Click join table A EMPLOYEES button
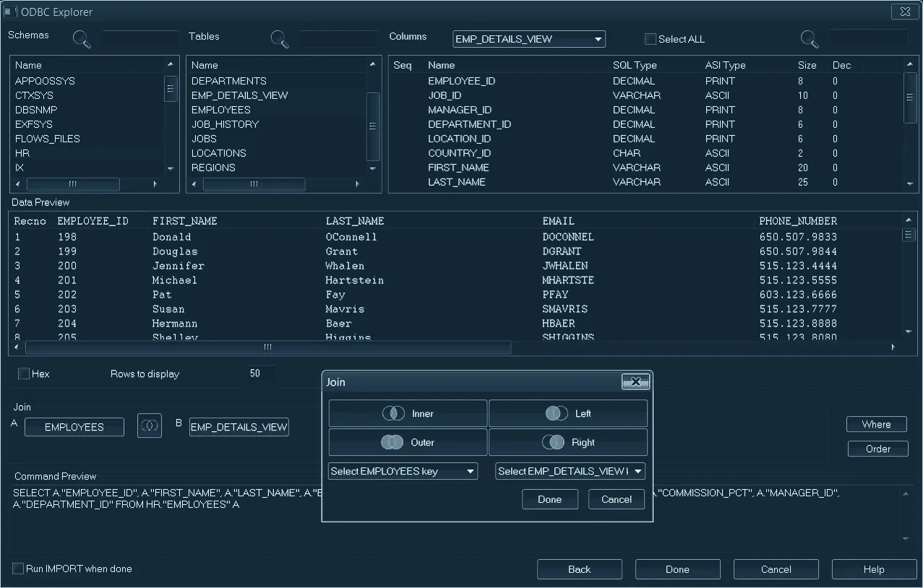 click(x=74, y=427)
